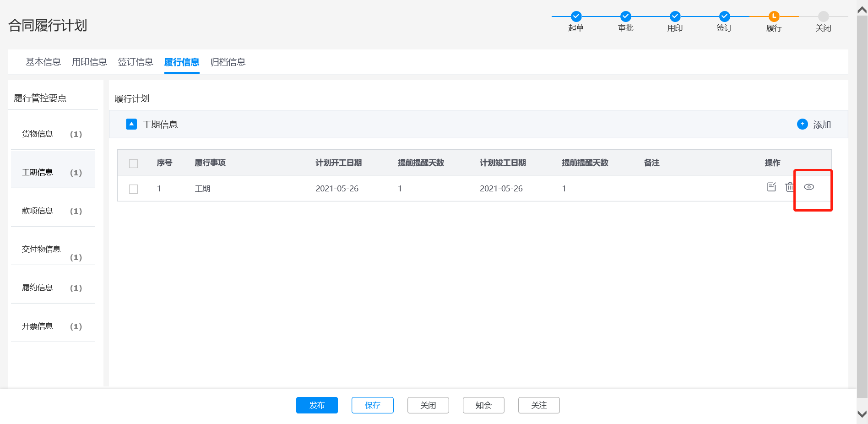Click the grey 关闭 step circle
This screenshot has height=424, width=868.
pyautogui.click(x=823, y=16)
